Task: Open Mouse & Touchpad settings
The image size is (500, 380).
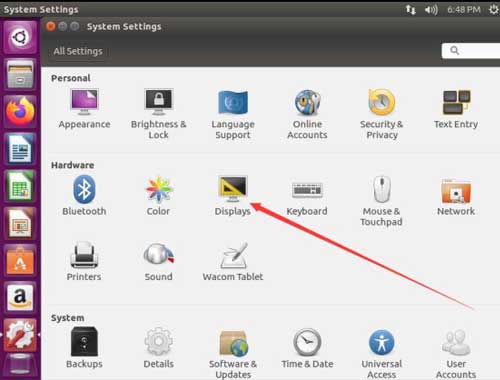Action: 382,201
